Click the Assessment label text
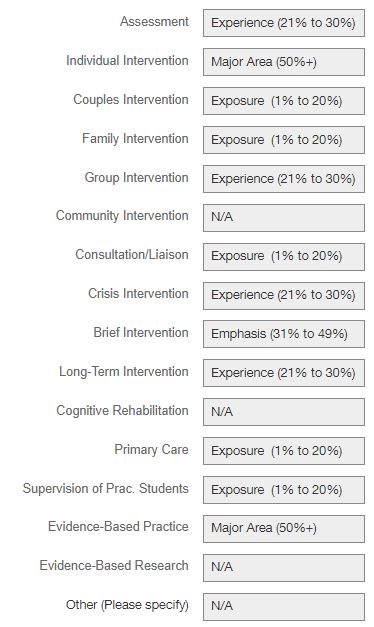 (154, 22)
